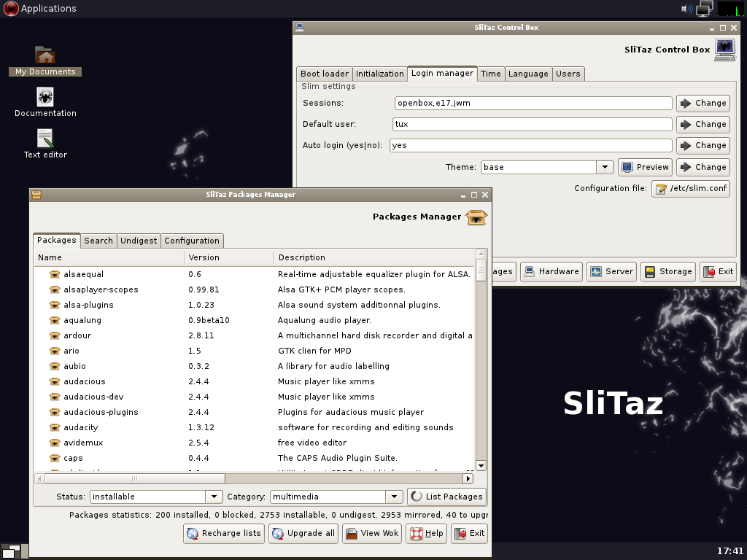Viewport: 747px width, 560px height.
Task: Click Change next to the Theme selector
Action: 703,167
